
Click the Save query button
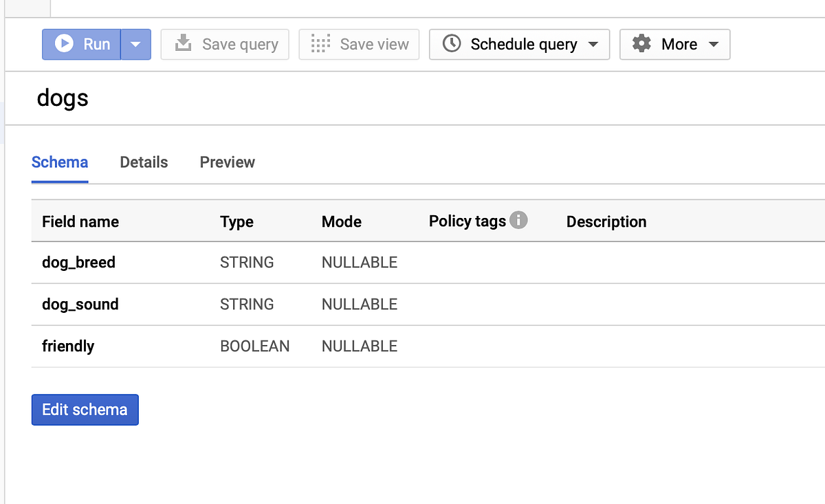(x=225, y=43)
